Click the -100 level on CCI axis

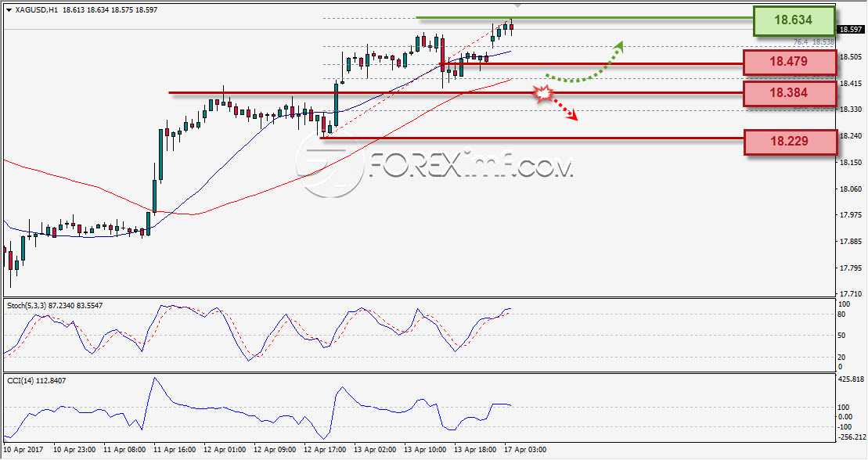845,426
